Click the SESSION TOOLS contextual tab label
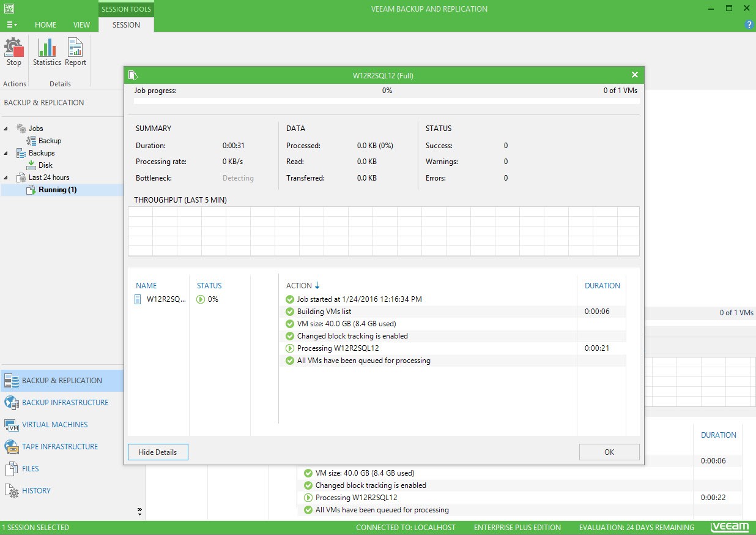This screenshot has width=756, height=535. click(x=126, y=9)
